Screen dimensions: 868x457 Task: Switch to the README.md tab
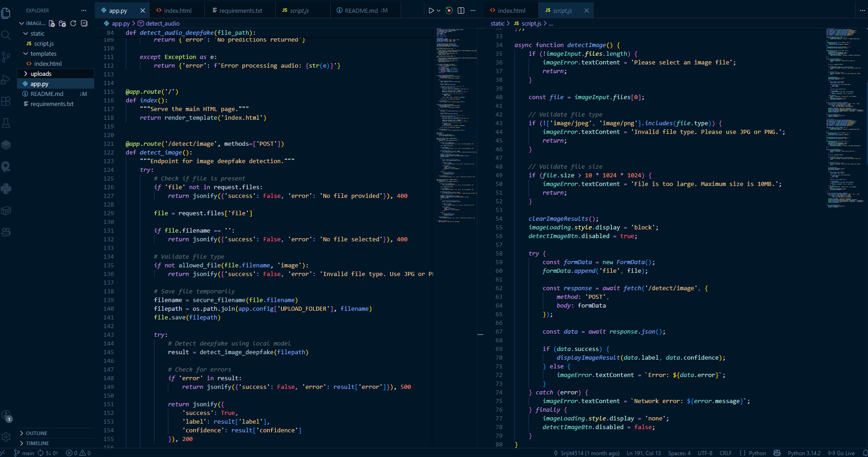pos(361,11)
